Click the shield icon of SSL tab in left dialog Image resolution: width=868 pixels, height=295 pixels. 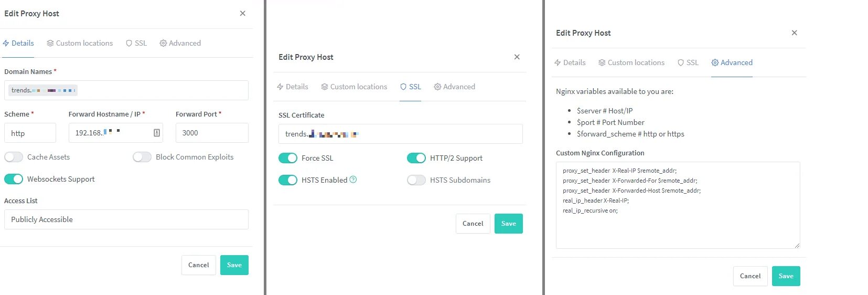(x=129, y=43)
